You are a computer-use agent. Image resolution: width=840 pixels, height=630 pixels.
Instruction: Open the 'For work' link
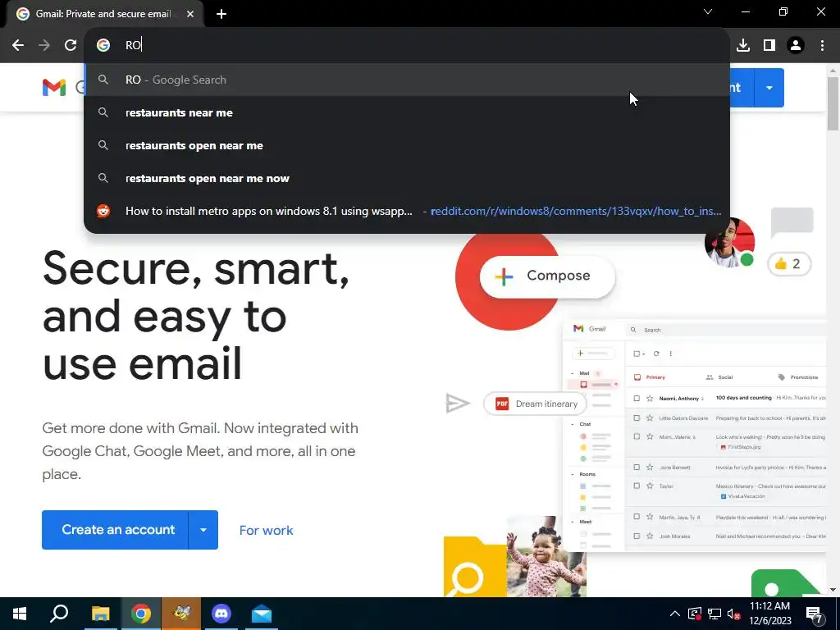(267, 531)
